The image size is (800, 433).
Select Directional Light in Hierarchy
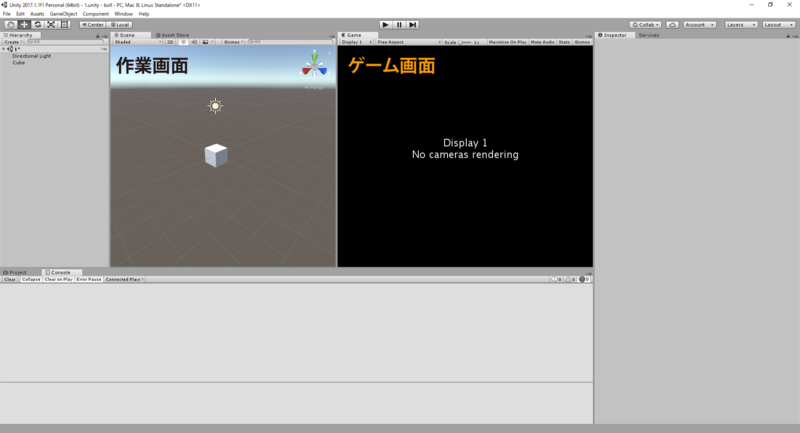(x=32, y=56)
